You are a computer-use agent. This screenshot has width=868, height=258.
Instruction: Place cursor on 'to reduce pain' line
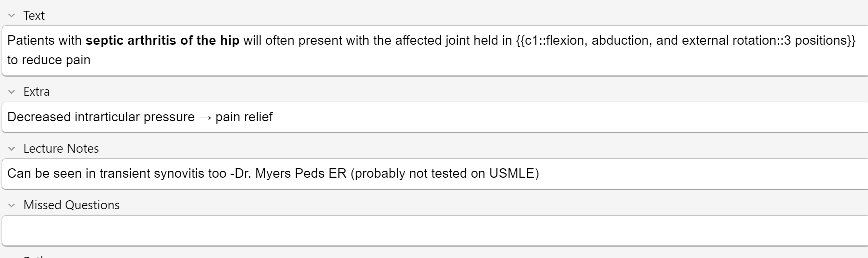pos(49,60)
